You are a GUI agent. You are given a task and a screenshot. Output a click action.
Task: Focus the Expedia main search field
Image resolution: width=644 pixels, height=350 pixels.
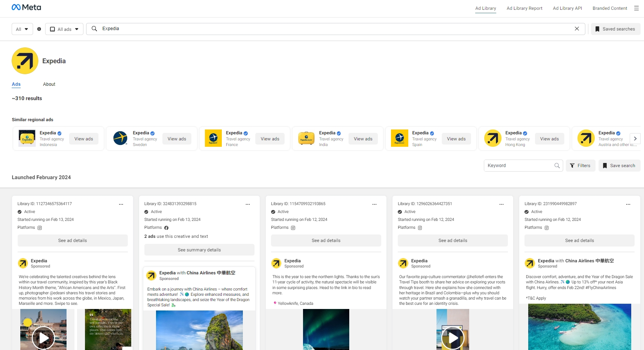click(x=335, y=29)
